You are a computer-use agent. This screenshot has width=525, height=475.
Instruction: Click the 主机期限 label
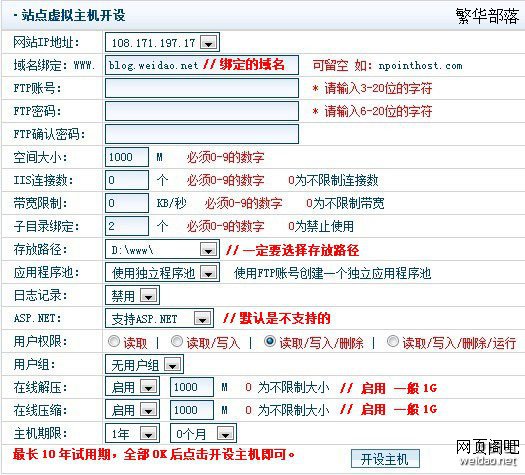tap(41, 433)
